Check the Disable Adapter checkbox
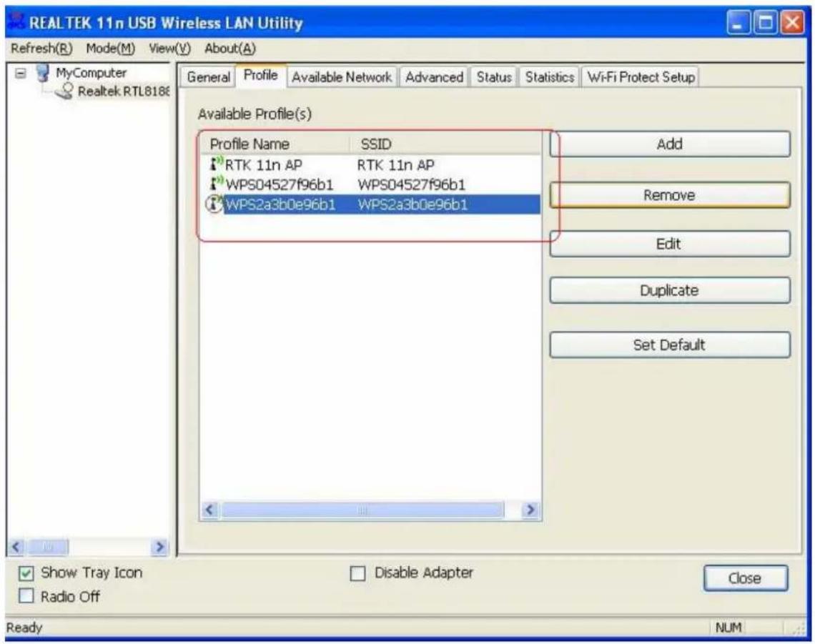This screenshot has width=815, height=644. pyautogui.click(x=357, y=574)
